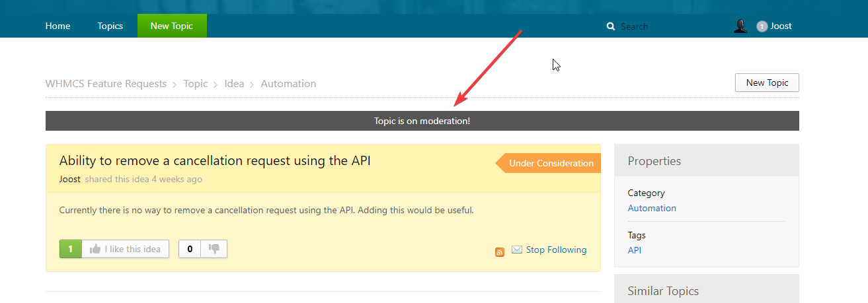This screenshot has width=868, height=303.
Task: Click the Under Consideration status label
Action: click(551, 163)
